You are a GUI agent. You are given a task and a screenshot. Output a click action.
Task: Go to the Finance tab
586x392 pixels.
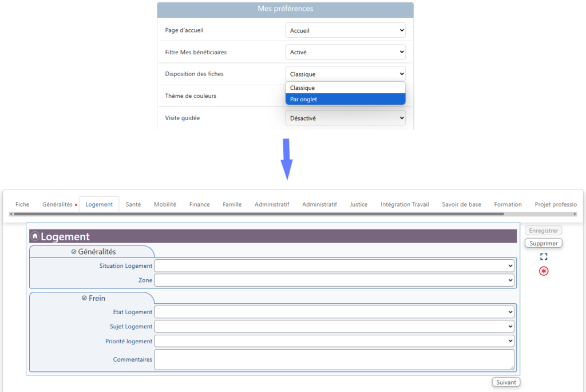[199, 204]
